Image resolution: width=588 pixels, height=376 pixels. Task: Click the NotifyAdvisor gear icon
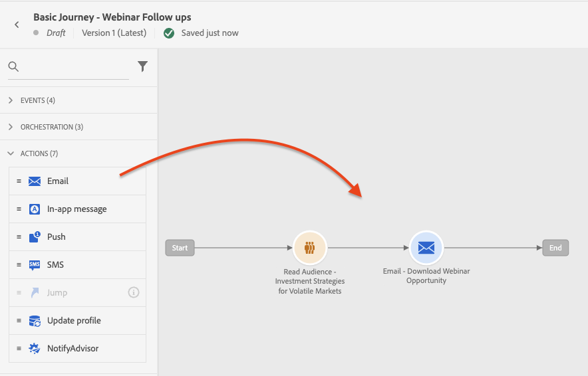(x=35, y=348)
